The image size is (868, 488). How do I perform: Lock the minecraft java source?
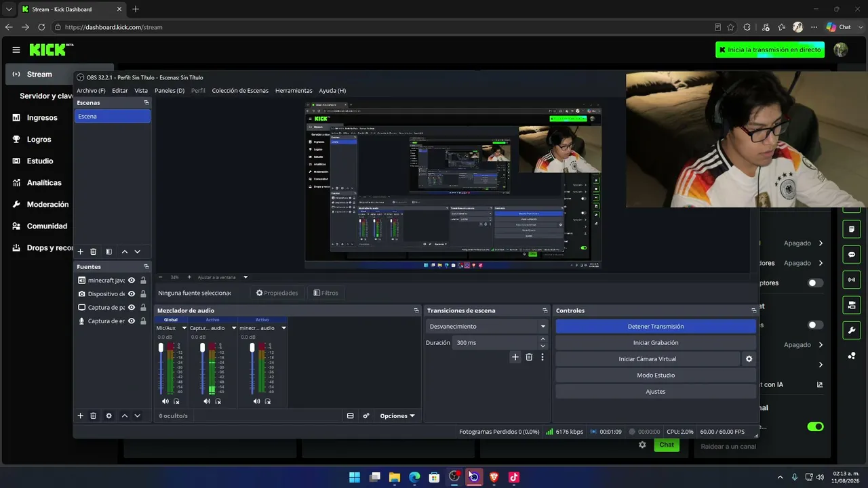point(143,280)
